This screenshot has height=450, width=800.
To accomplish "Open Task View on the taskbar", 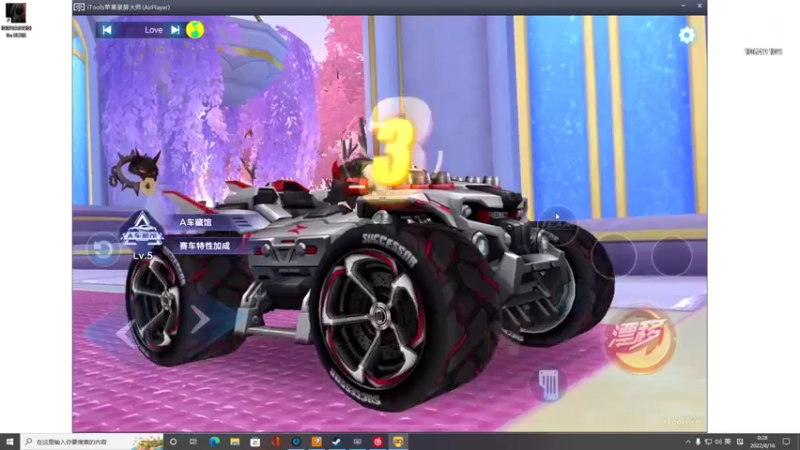I will coord(193,441).
